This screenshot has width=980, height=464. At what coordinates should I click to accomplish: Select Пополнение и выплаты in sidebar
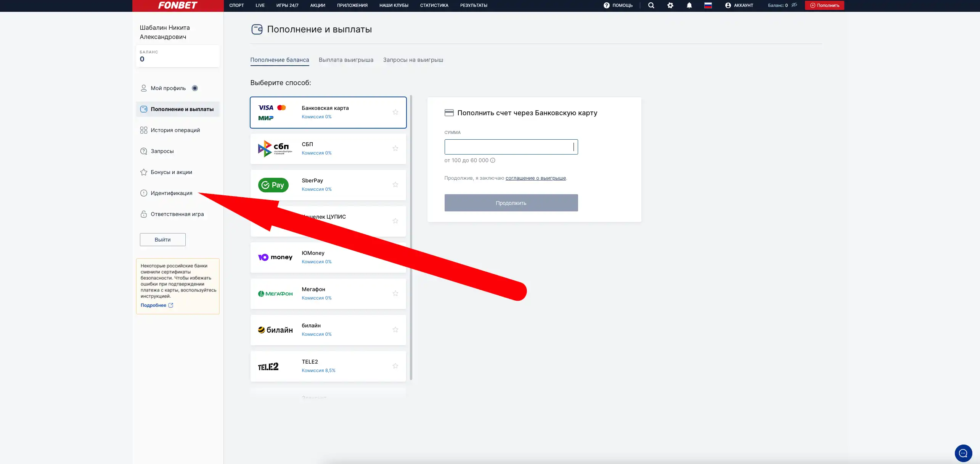[x=178, y=109]
